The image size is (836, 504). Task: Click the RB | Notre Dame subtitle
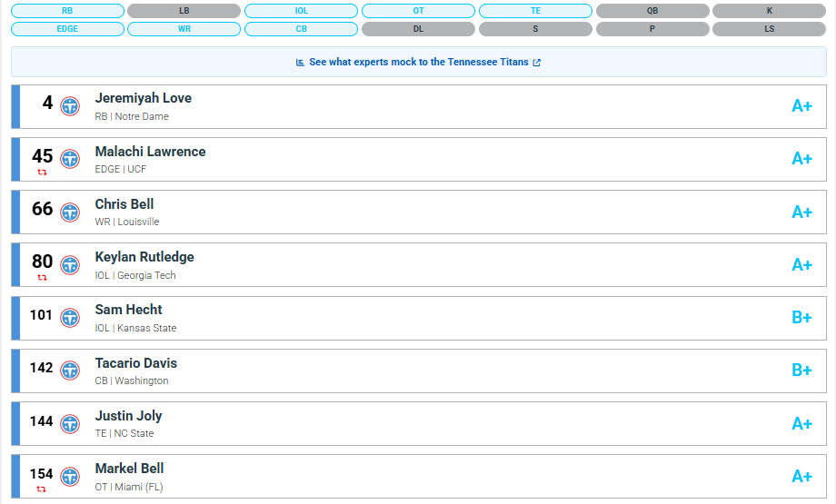click(132, 116)
